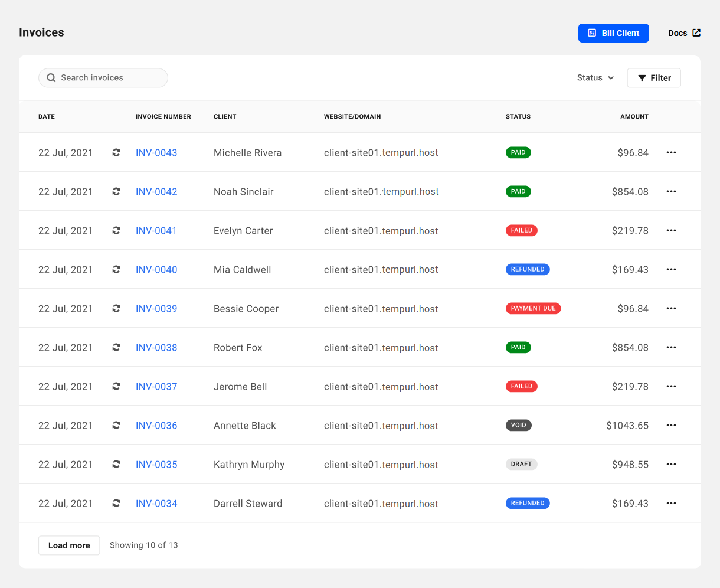
Task: Sort by the Date column header
Action: pos(47,117)
